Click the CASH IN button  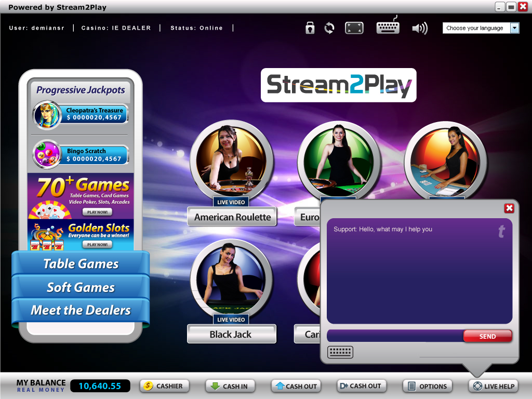[230, 386]
